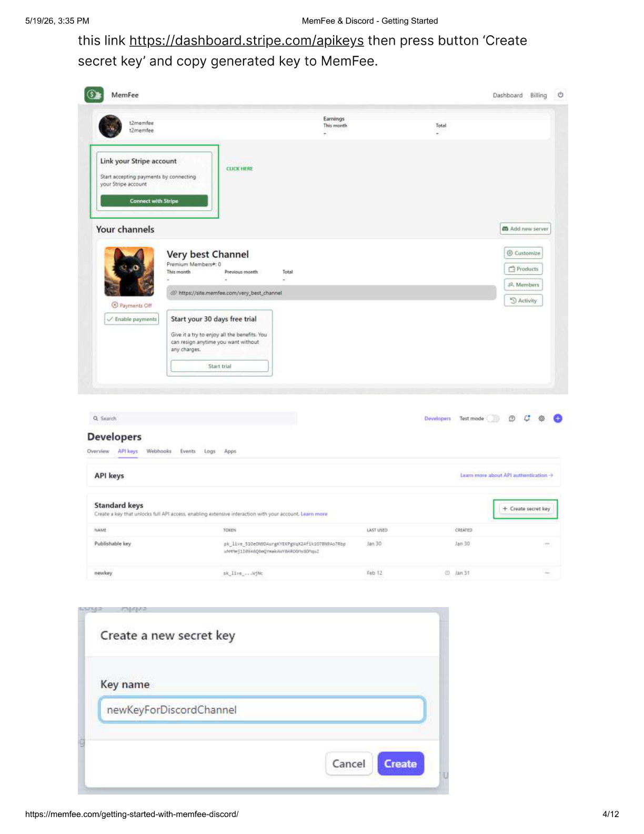Click the Developers link in Stripe header
The width and height of the screenshot is (644, 834).
[x=438, y=419]
